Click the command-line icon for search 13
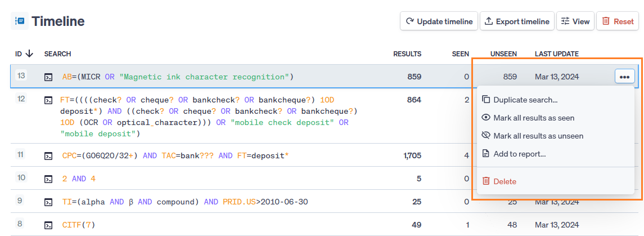The width and height of the screenshot is (644, 236). pyautogui.click(x=48, y=77)
